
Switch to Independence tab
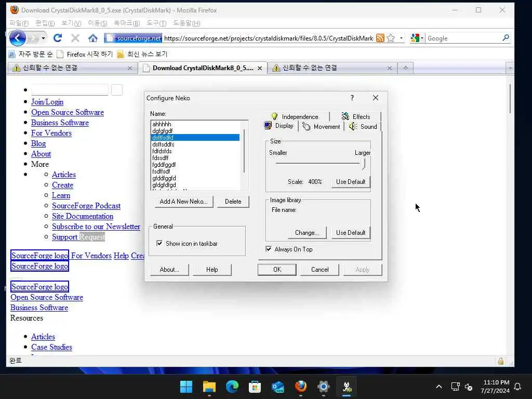click(295, 116)
